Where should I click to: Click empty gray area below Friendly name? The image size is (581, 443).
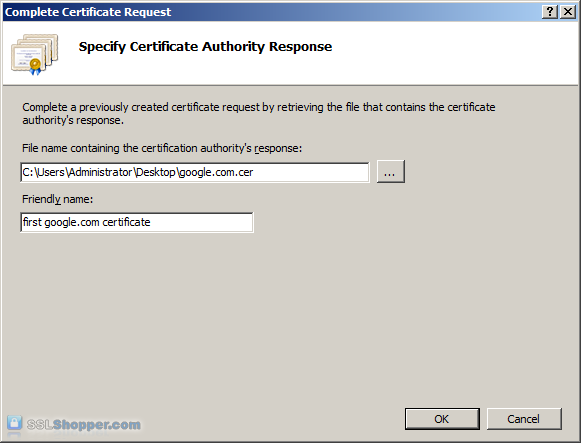[289, 315]
